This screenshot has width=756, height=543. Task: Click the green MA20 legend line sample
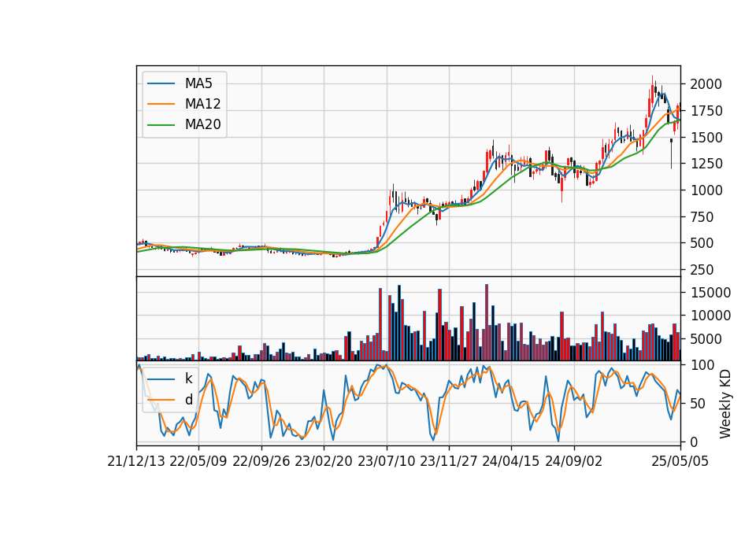pos(161,124)
